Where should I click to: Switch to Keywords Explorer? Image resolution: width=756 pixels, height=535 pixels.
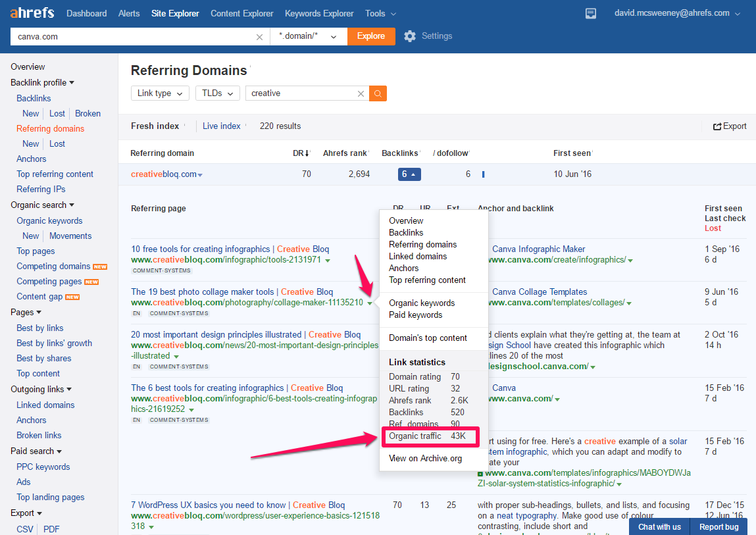tap(319, 14)
